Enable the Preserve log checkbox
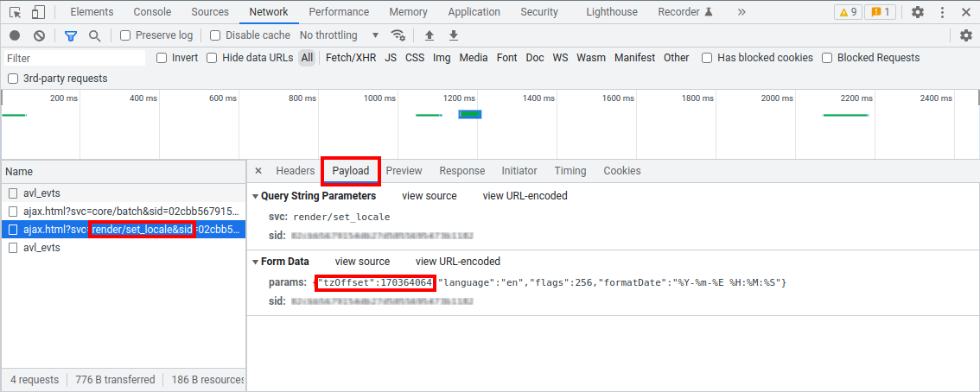Viewport: 980px width, 392px height. pos(125,35)
